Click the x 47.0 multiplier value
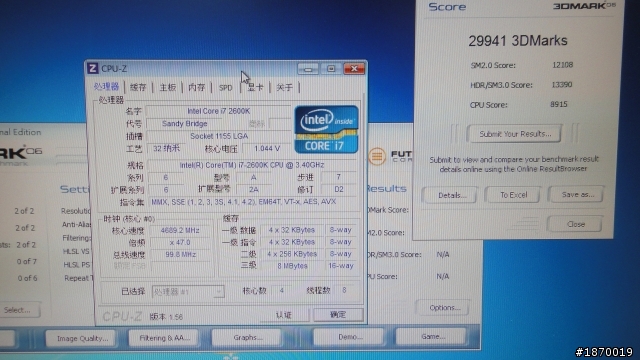The height and width of the screenshot is (360, 640). coord(180,242)
